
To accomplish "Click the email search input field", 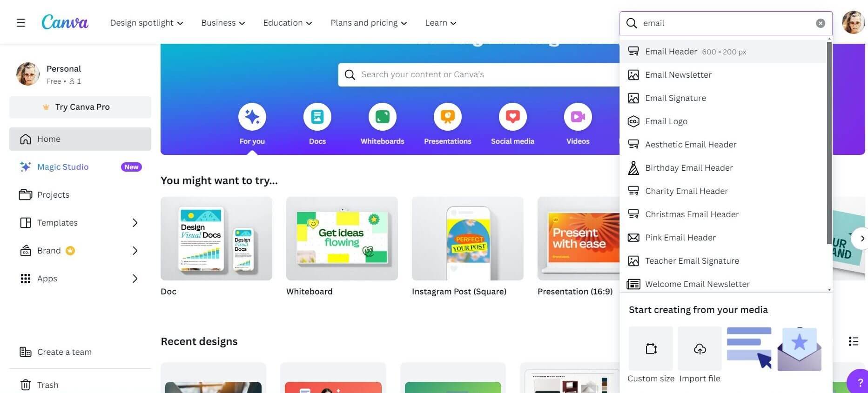I will click(x=726, y=23).
